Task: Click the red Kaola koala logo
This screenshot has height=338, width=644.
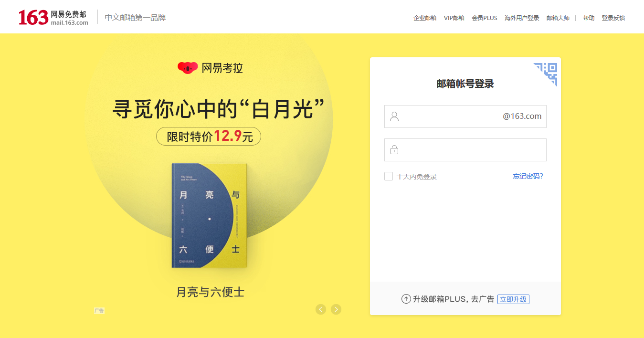Action: coord(188,68)
